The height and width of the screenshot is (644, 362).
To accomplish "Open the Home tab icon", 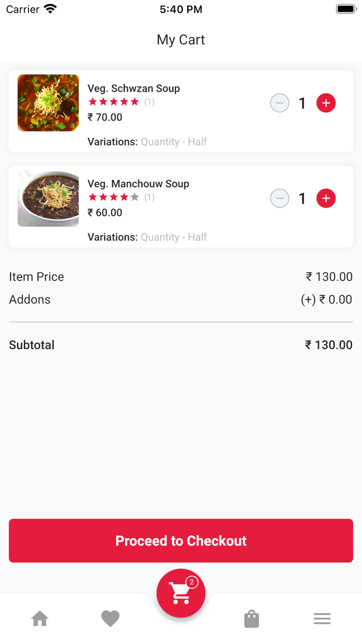I will click(x=40, y=619).
